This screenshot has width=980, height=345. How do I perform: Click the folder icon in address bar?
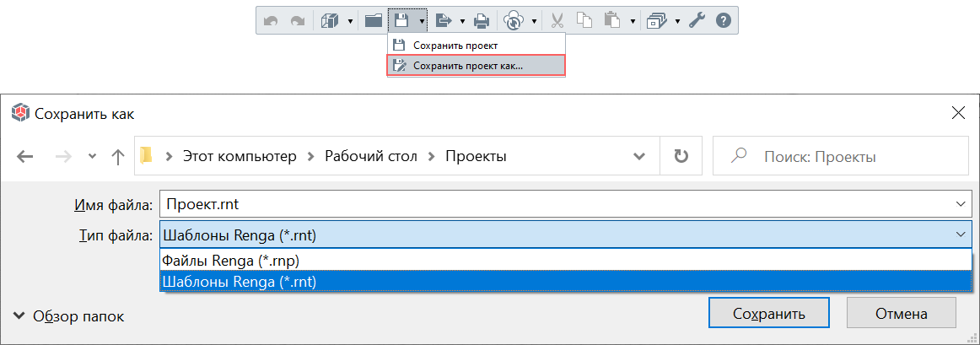click(147, 156)
